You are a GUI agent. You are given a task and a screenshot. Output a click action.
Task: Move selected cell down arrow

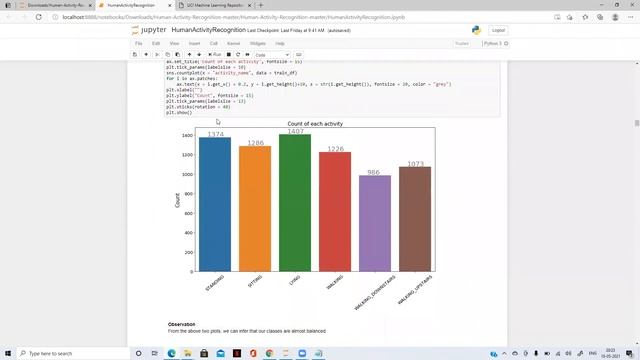coord(199,55)
